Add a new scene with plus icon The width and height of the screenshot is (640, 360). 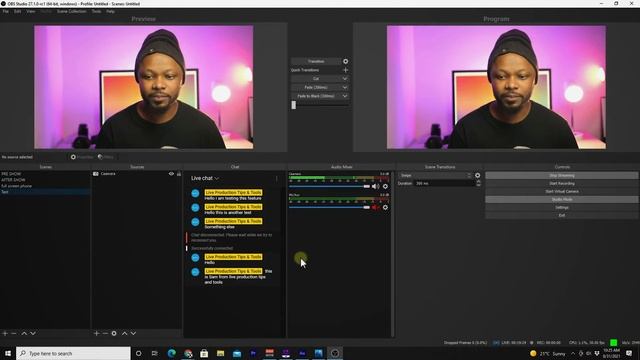click(x=5, y=333)
